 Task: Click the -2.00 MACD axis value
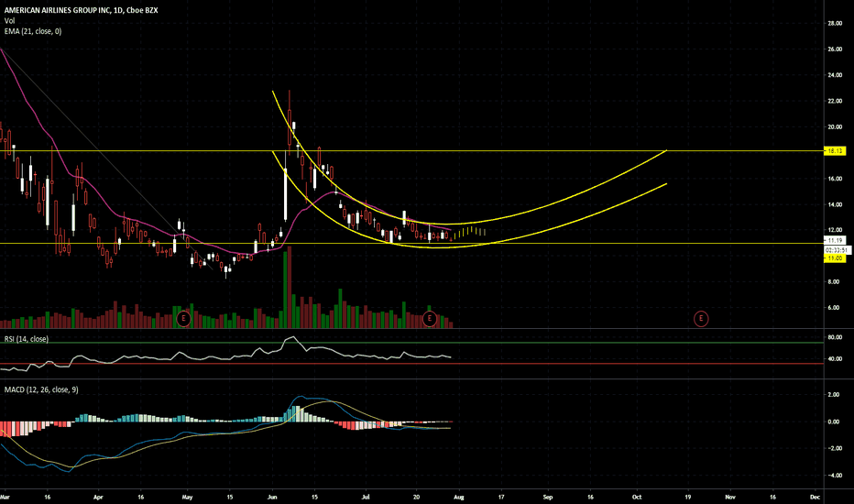834,448
